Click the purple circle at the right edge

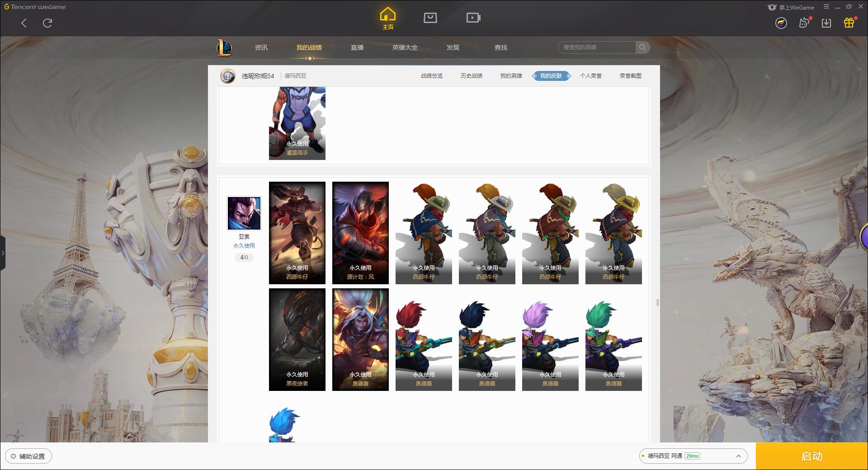pos(864,236)
